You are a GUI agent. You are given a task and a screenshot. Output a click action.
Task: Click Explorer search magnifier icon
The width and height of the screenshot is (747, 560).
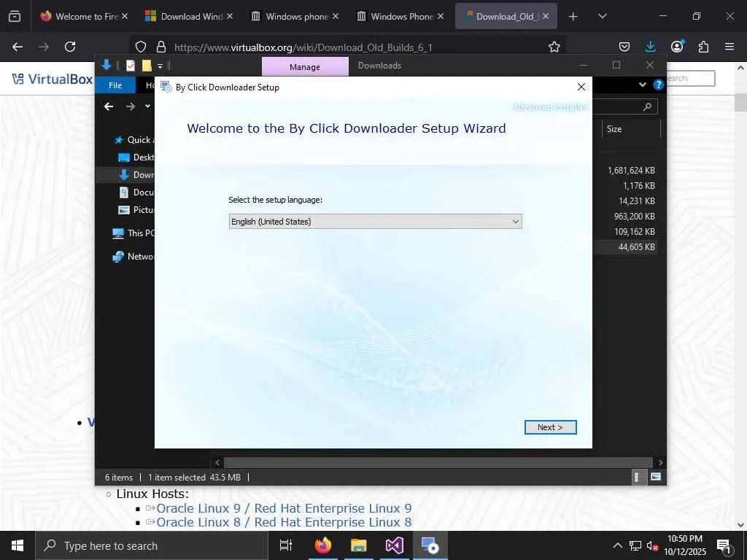click(647, 106)
